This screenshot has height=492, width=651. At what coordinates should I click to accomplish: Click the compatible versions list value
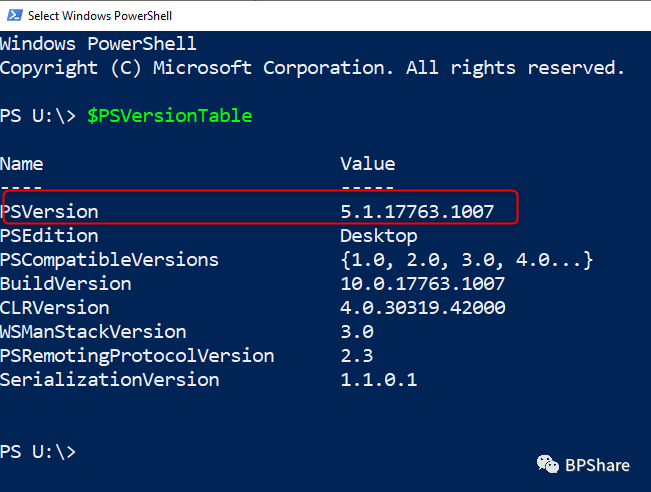click(x=467, y=260)
